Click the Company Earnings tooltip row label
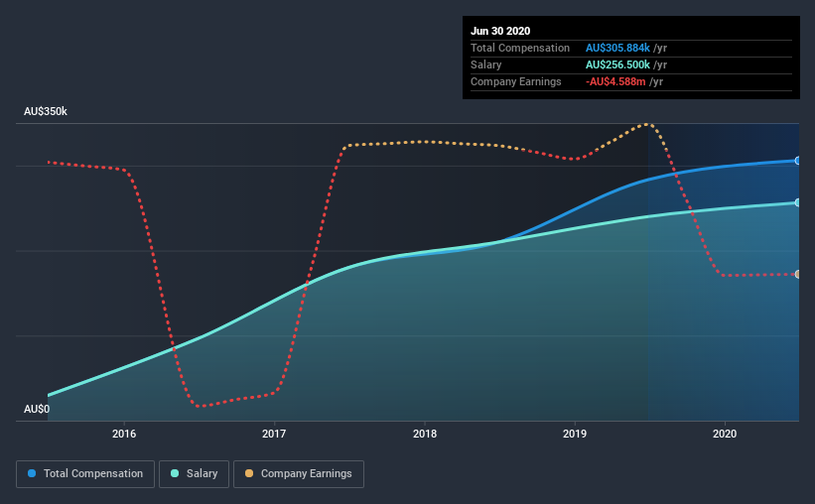The width and height of the screenshot is (815, 504). (x=515, y=82)
